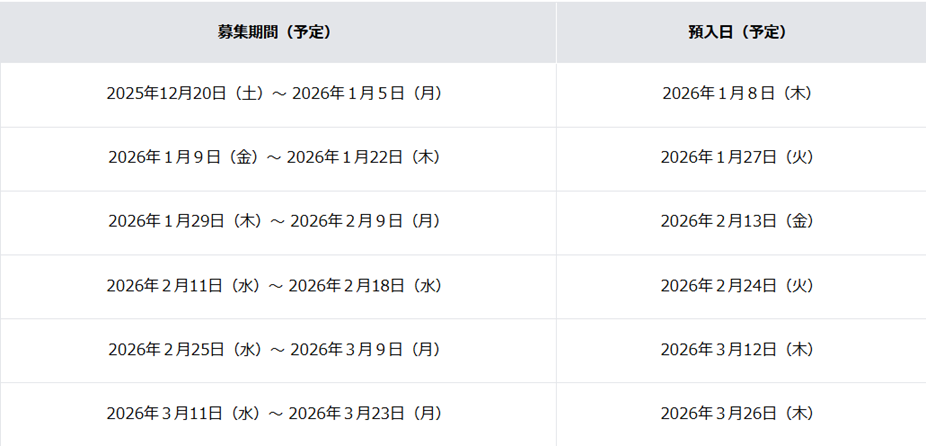Click the start date 2026年2月25日（水）
The height and width of the screenshot is (446, 926).
pos(185,350)
